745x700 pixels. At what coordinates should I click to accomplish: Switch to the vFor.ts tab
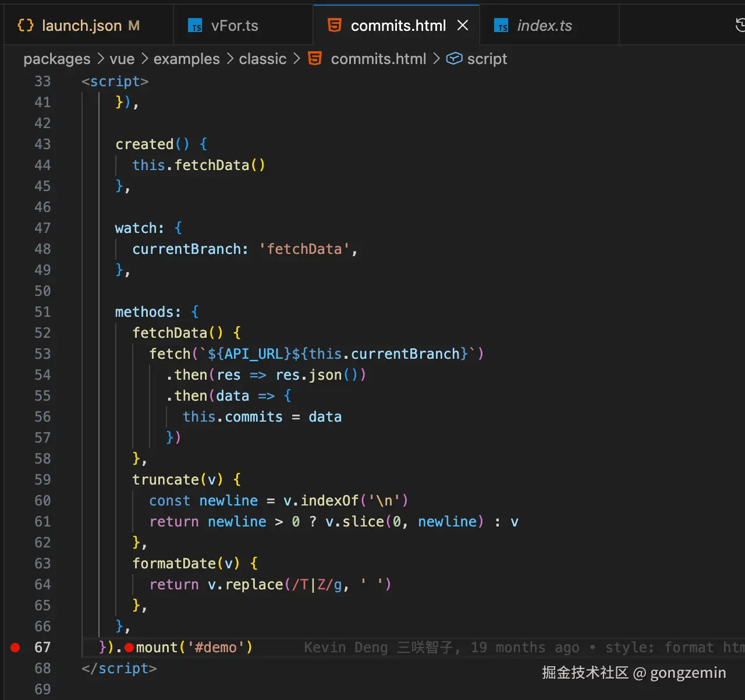click(234, 26)
